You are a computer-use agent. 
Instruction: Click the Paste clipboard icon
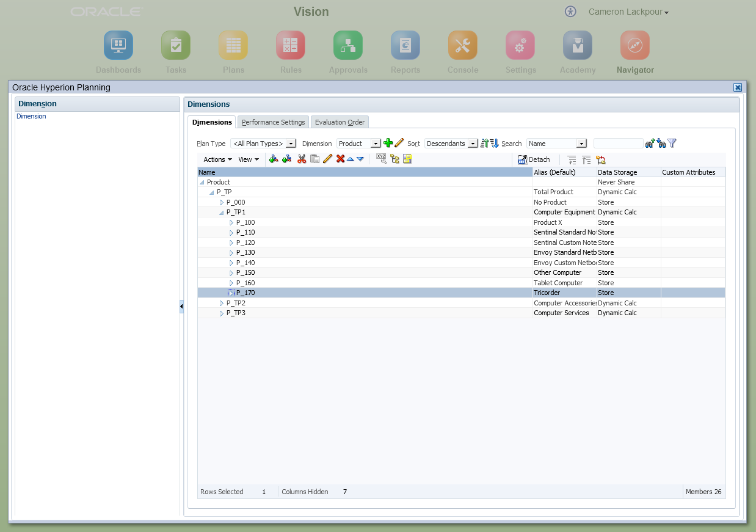click(x=315, y=159)
